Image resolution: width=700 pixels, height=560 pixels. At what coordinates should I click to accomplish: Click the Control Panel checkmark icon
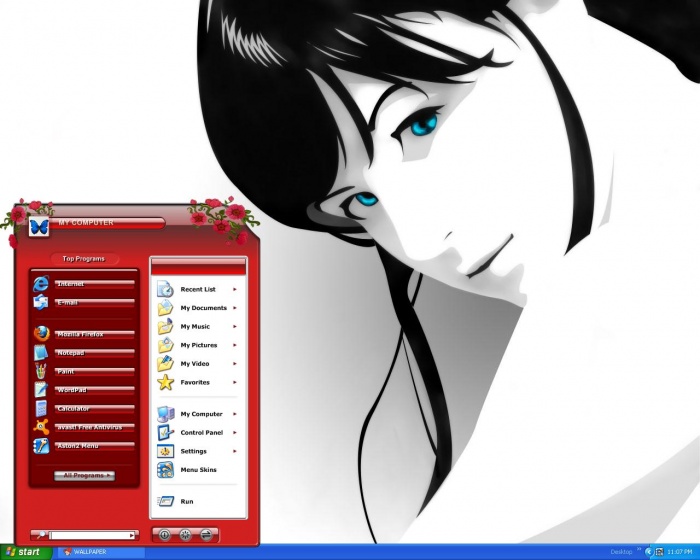pos(165,432)
